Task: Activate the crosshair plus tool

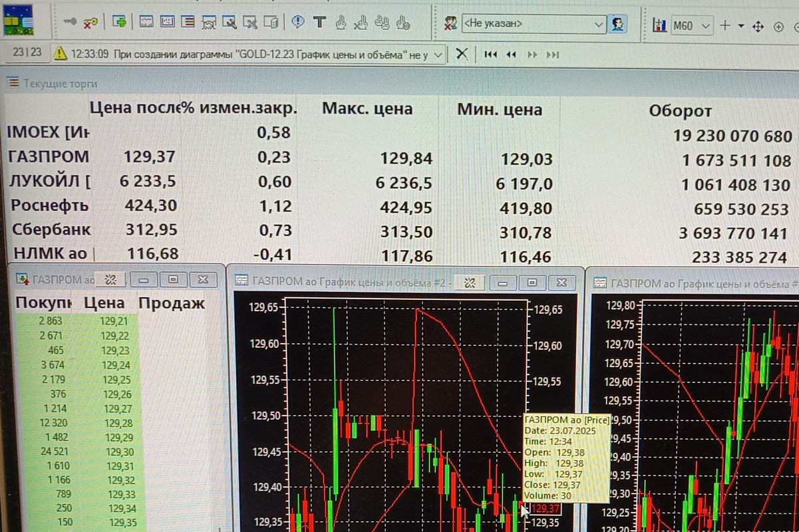Action: pyautogui.click(x=725, y=26)
